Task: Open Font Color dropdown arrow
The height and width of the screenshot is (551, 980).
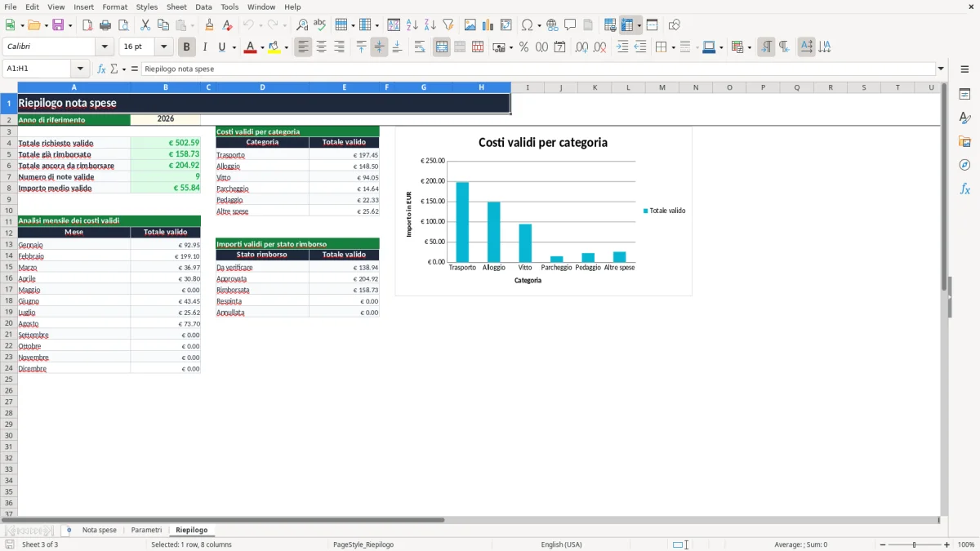Action: (x=262, y=47)
